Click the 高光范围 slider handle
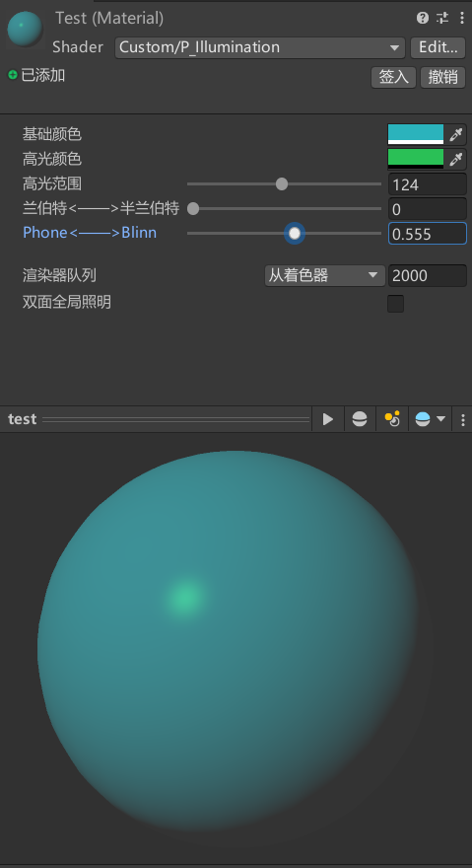The image size is (472, 868). pos(282,183)
